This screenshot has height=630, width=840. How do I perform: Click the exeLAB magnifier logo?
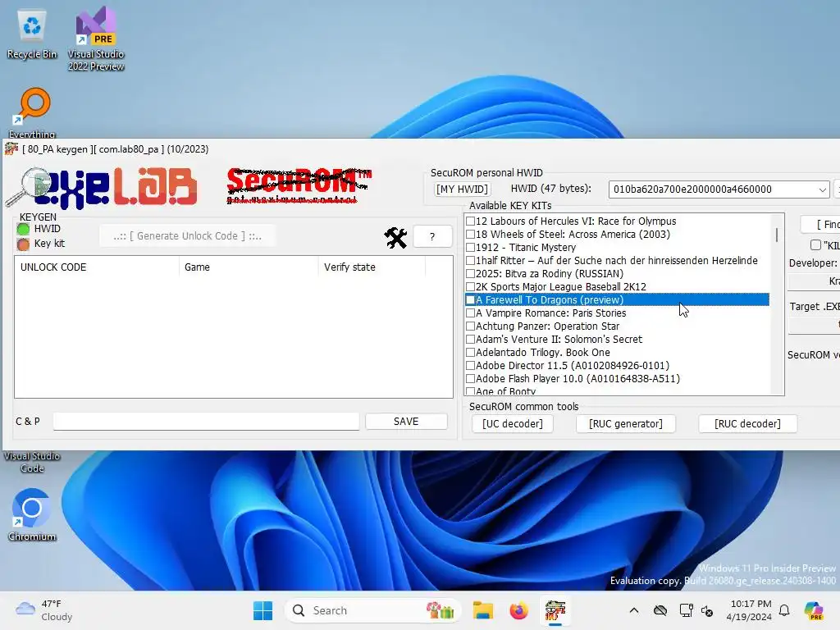point(102,187)
